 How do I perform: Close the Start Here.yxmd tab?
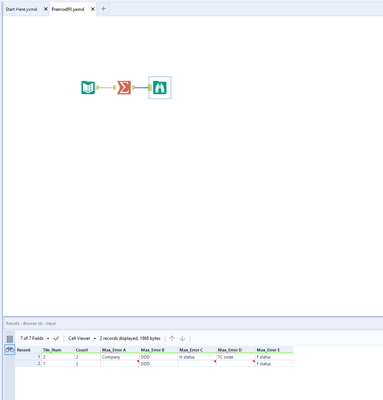coord(46,9)
